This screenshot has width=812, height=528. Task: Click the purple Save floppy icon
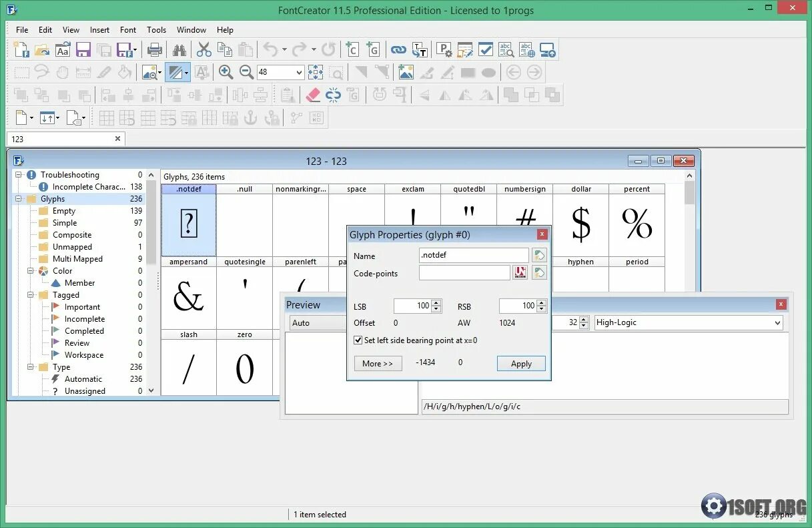point(83,49)
